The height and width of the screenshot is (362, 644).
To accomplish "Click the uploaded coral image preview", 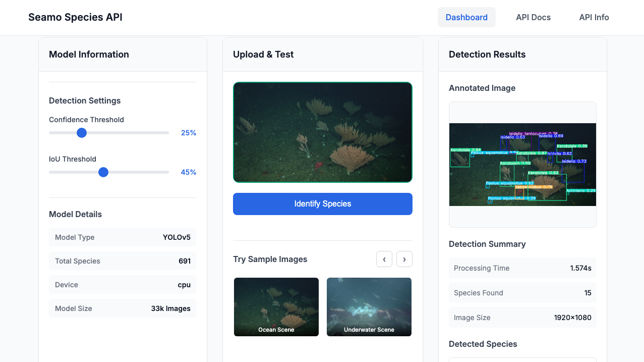I will click(323, 132).
